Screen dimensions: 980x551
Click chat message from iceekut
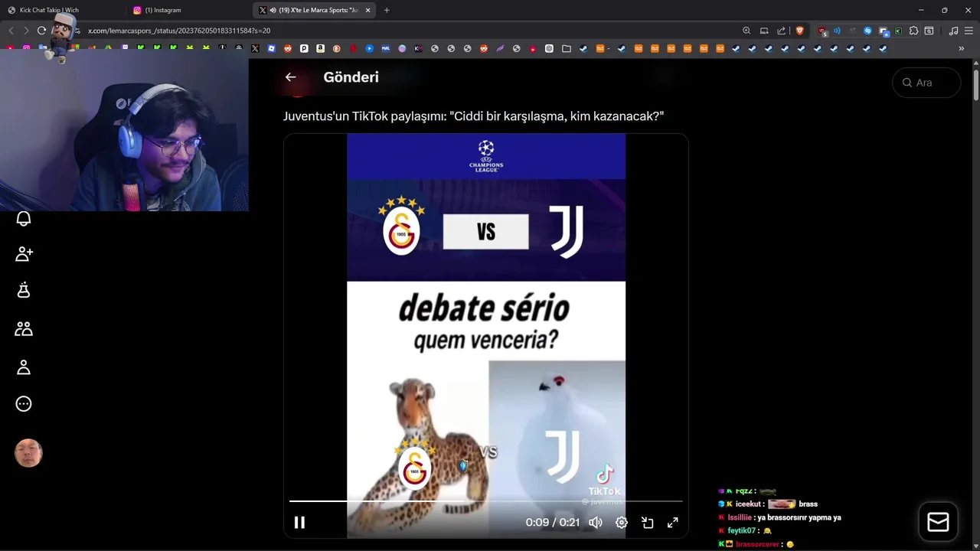point(768,504)
